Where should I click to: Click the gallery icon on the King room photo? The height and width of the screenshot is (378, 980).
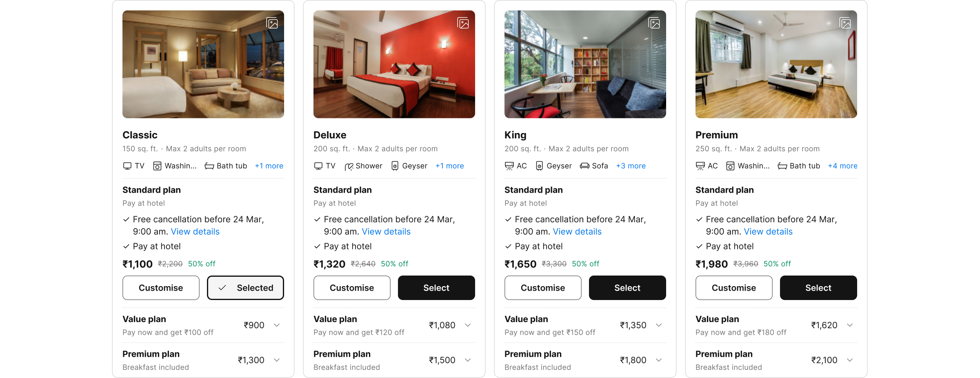(654, 23)
